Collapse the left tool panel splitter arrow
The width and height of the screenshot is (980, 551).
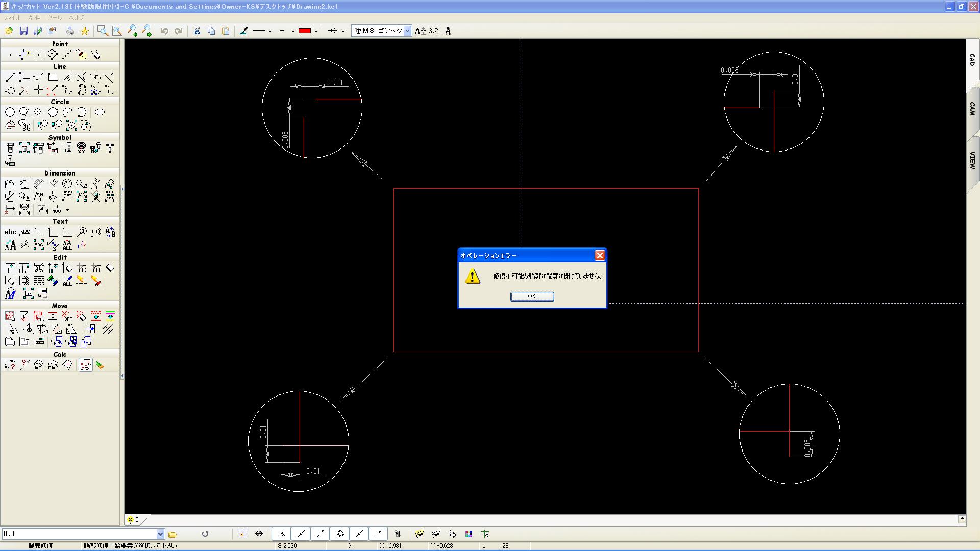(122, 189)
